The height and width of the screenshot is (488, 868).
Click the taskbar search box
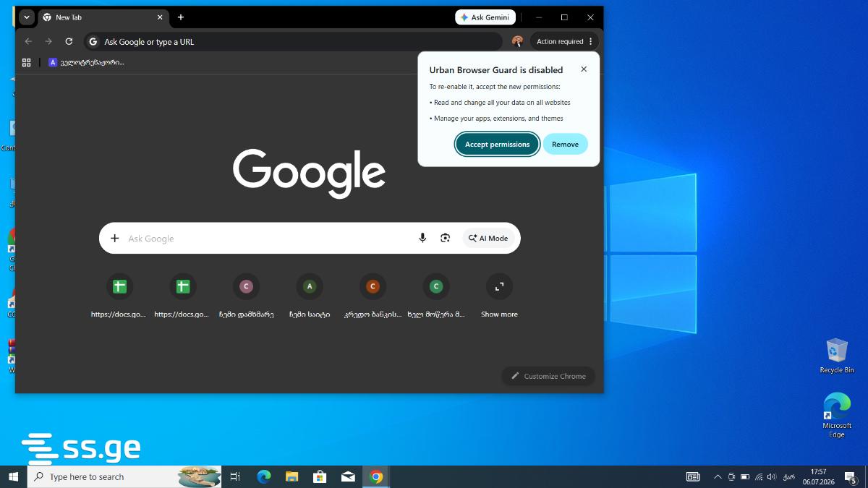pos(124,476)
